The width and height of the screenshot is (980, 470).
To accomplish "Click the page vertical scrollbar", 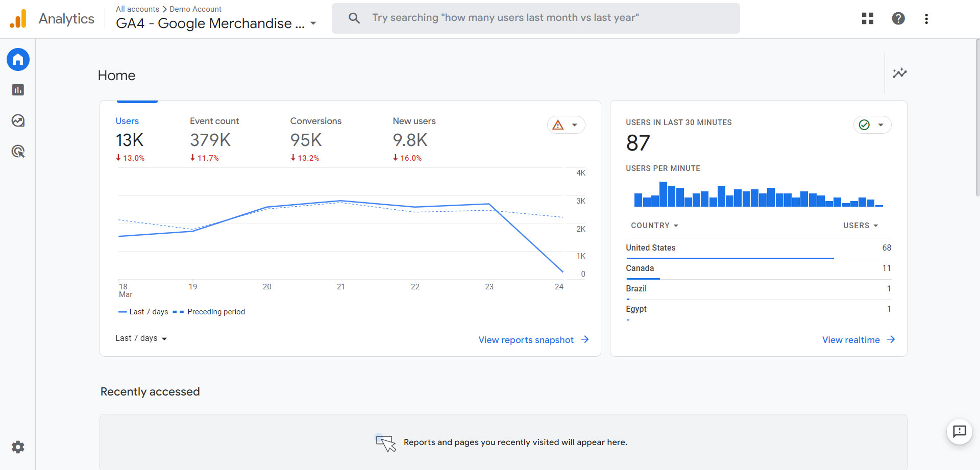I will (x=977, y=117).
